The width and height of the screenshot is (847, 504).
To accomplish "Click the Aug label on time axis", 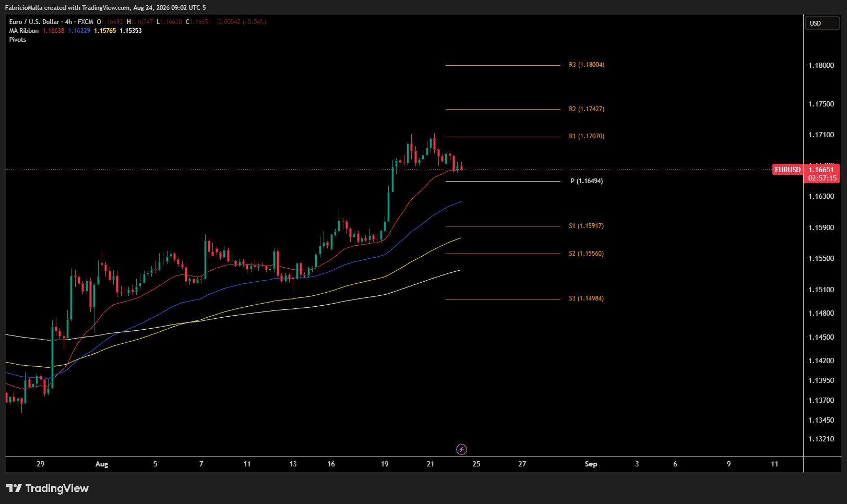I will (102, 464).
